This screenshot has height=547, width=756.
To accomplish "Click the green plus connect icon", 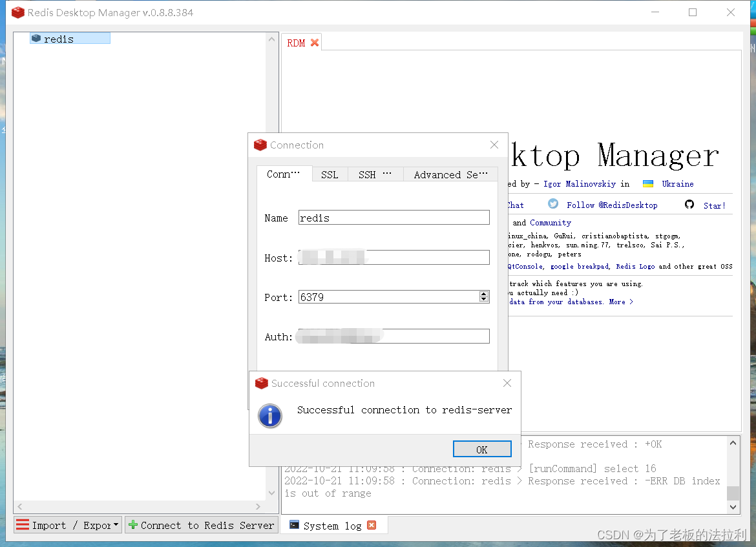I will tap(133, 525).
